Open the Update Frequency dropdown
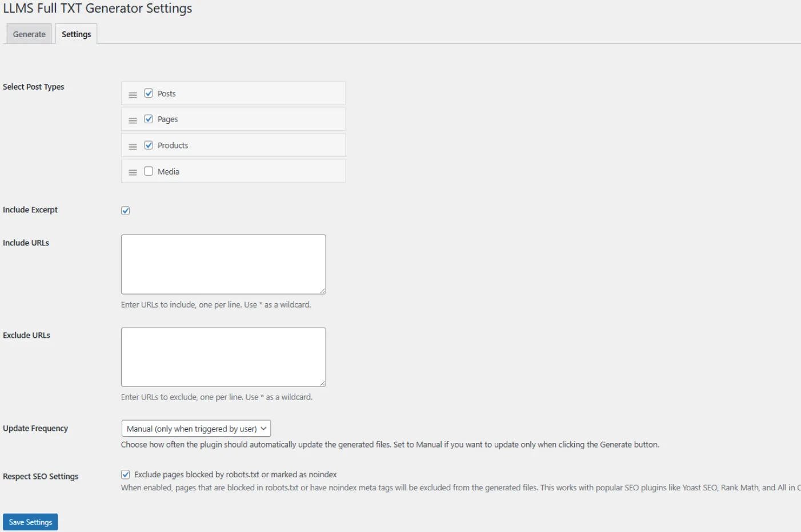 click(196, 429)
